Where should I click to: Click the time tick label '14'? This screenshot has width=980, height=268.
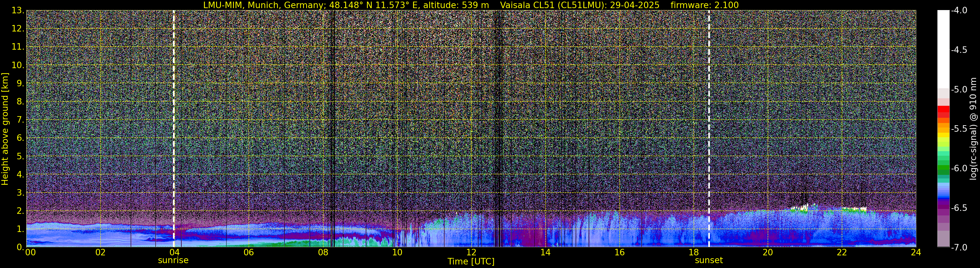pyautogui.click(x=545, y=252)
